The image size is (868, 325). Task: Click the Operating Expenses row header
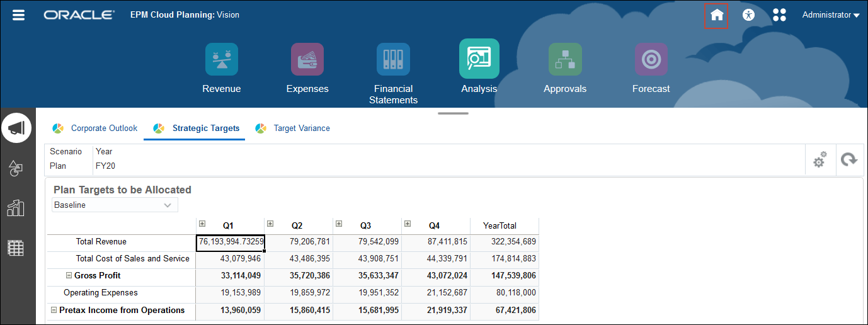[122, 293]
